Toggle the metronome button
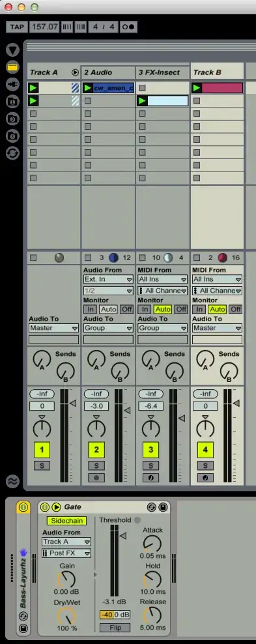256x644 pixels. [x=128, y=27]
